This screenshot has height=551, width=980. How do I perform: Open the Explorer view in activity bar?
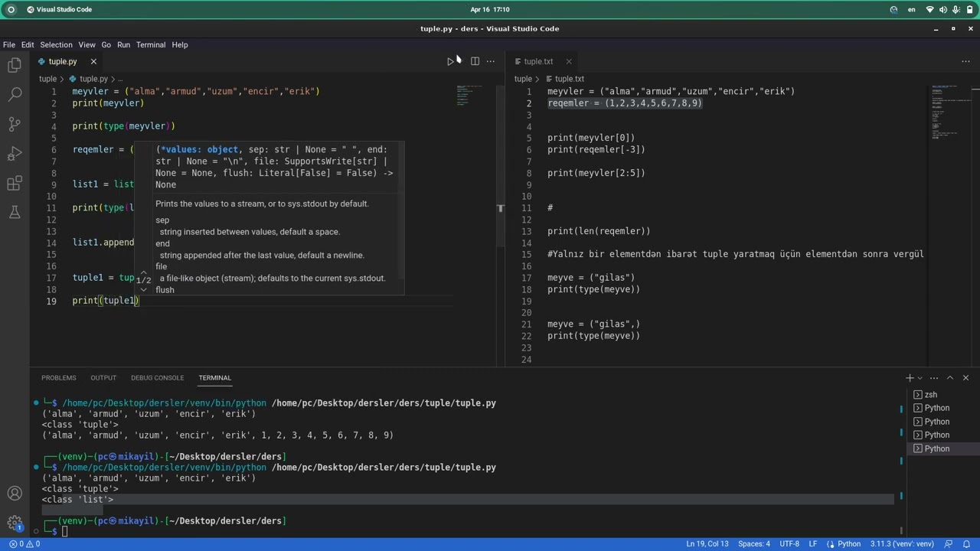[x=15, y=66]
